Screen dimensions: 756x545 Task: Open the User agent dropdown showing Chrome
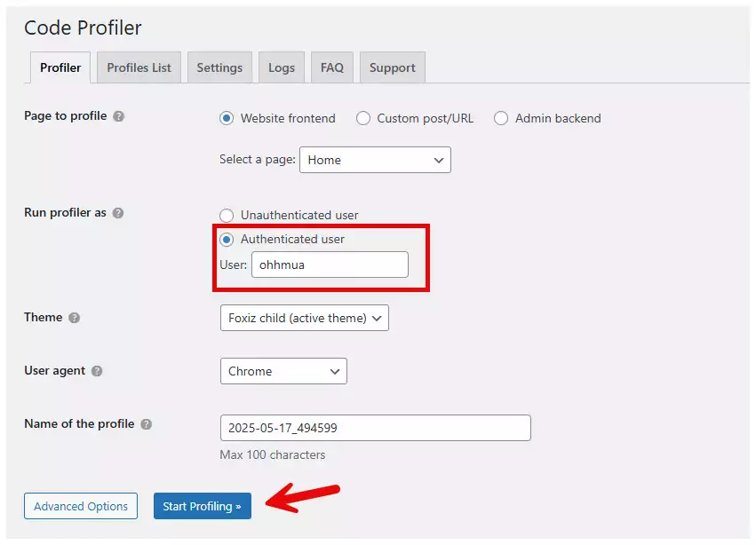(x=283, y=371)
